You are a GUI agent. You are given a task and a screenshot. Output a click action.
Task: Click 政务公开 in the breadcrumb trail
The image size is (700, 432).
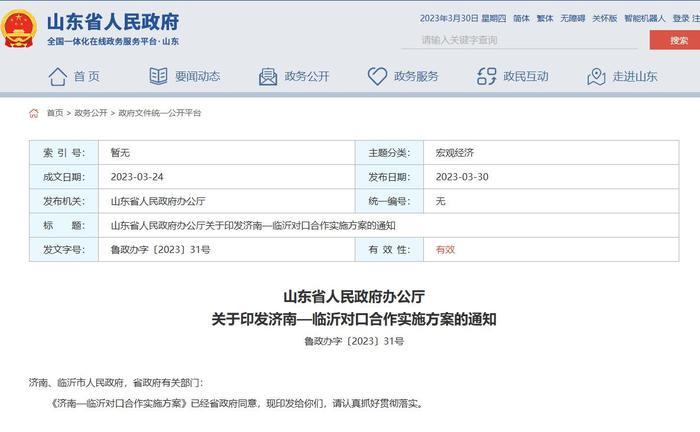(x=91, y=113)
